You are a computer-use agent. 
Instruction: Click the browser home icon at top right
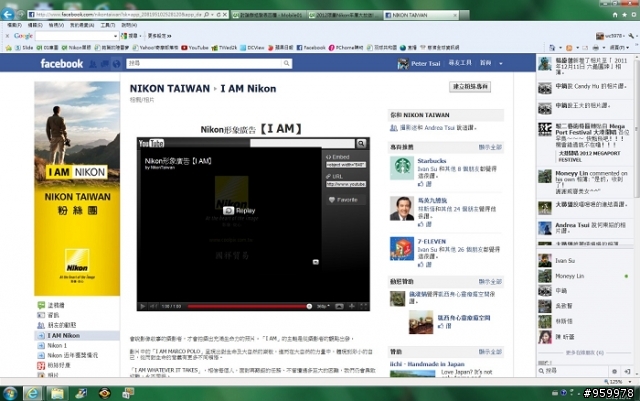coord(615,15)
